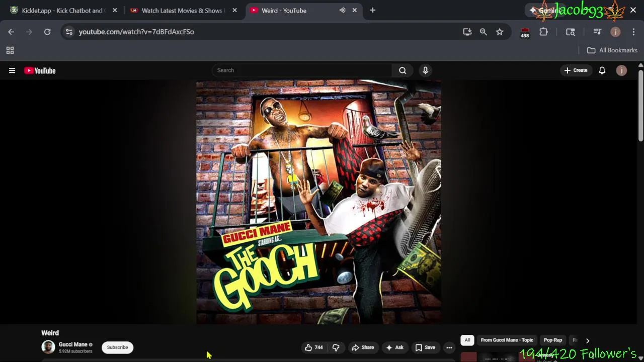644x362 pixels.
Task: Select the From Gucci Mane - Topic chip
Action: (507, 340)
